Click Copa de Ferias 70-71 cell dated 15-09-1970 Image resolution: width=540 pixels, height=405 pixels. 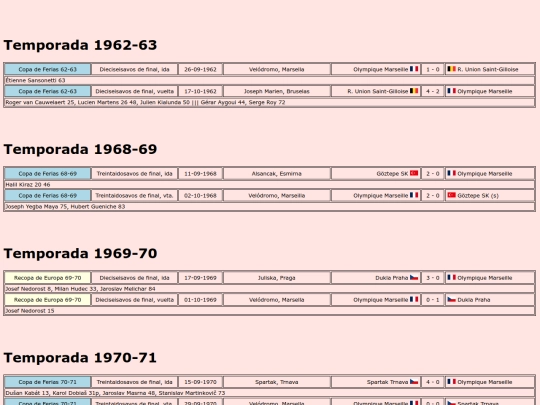[x=48, y=382]
